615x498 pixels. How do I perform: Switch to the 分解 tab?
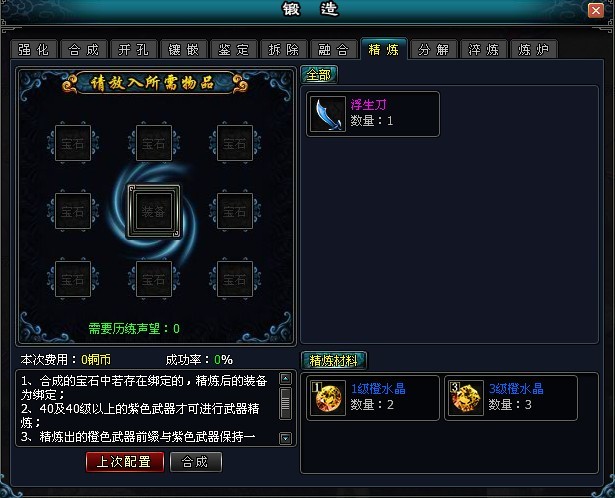433,49
